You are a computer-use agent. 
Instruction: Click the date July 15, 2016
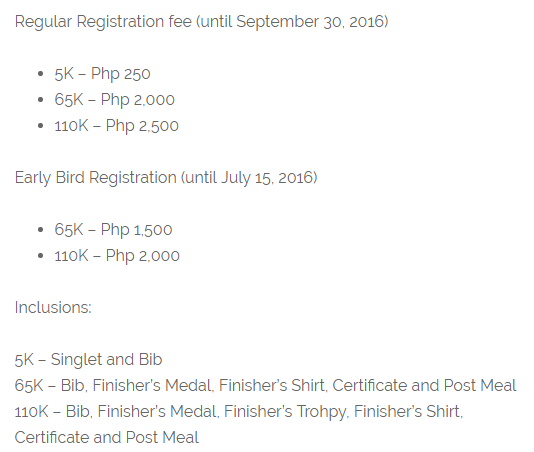(267, 178)
